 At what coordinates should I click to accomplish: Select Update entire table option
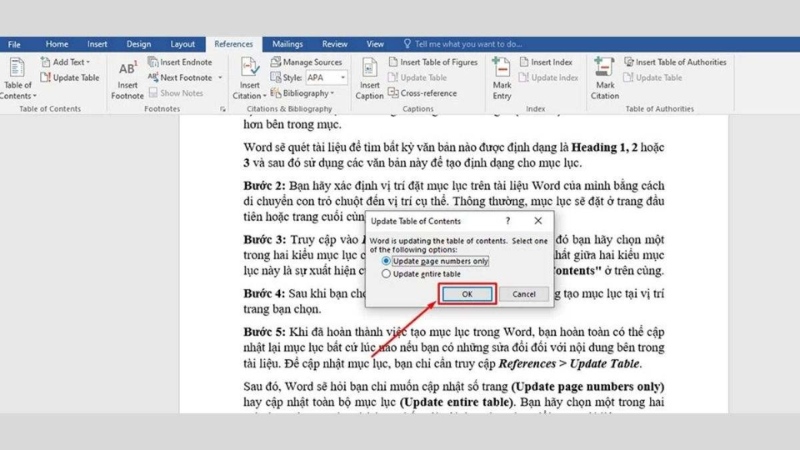[x=387, y=273]
